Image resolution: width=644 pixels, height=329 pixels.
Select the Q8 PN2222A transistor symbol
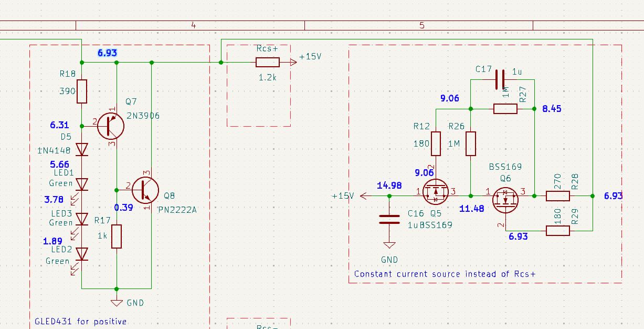click(x=145, y=190)
